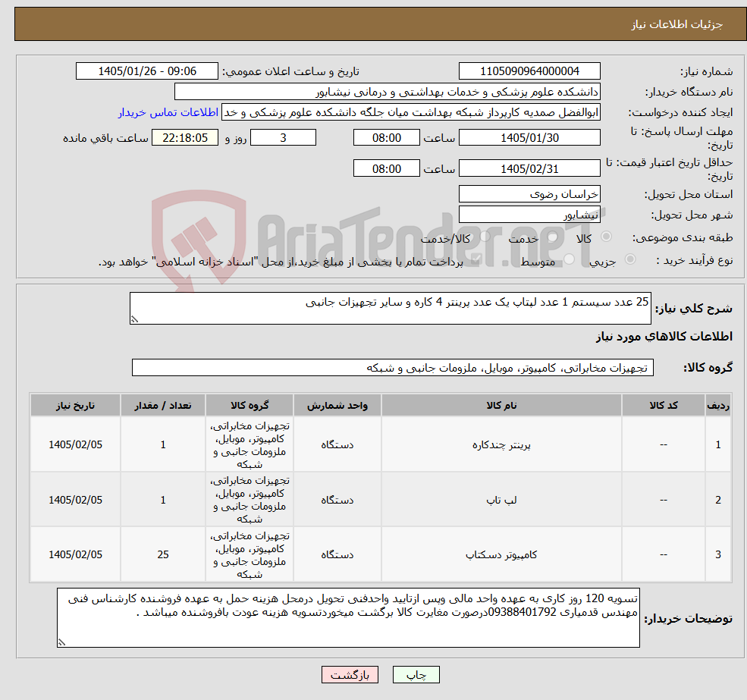Click the تعداد / مقدار column header
This screenshot has width=747, height=700.
[163, 406]
